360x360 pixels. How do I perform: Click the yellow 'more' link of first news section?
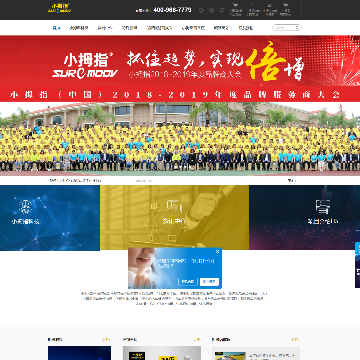(106, 340)
